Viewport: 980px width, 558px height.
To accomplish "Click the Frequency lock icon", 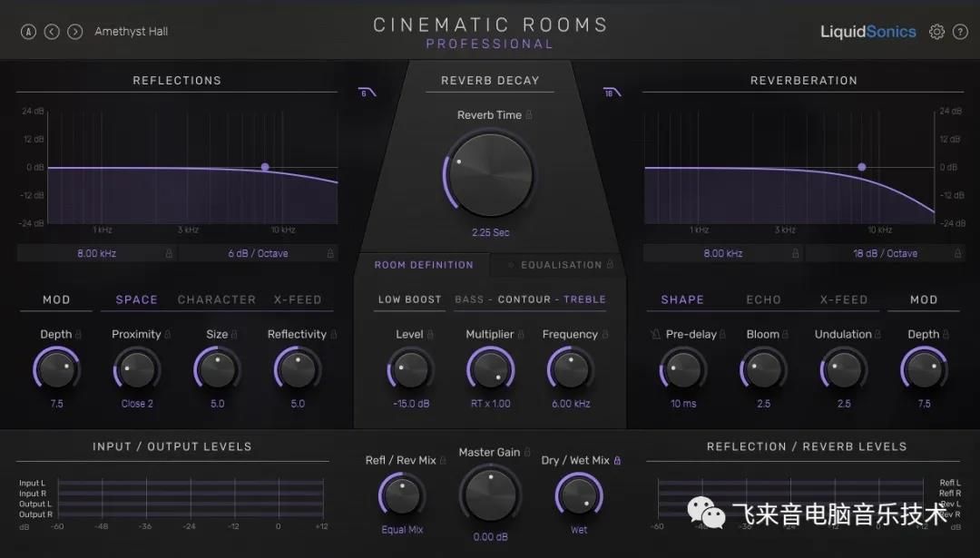I will [605, 334].
